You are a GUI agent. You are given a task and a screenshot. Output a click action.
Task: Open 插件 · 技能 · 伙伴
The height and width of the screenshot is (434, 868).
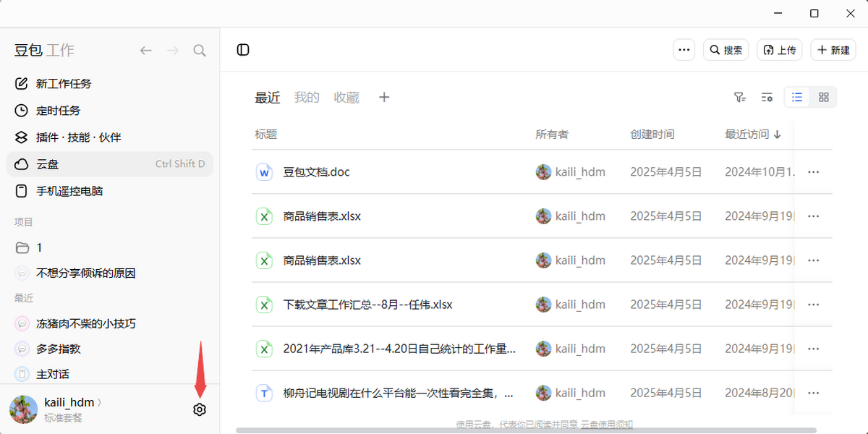[110, 137]
